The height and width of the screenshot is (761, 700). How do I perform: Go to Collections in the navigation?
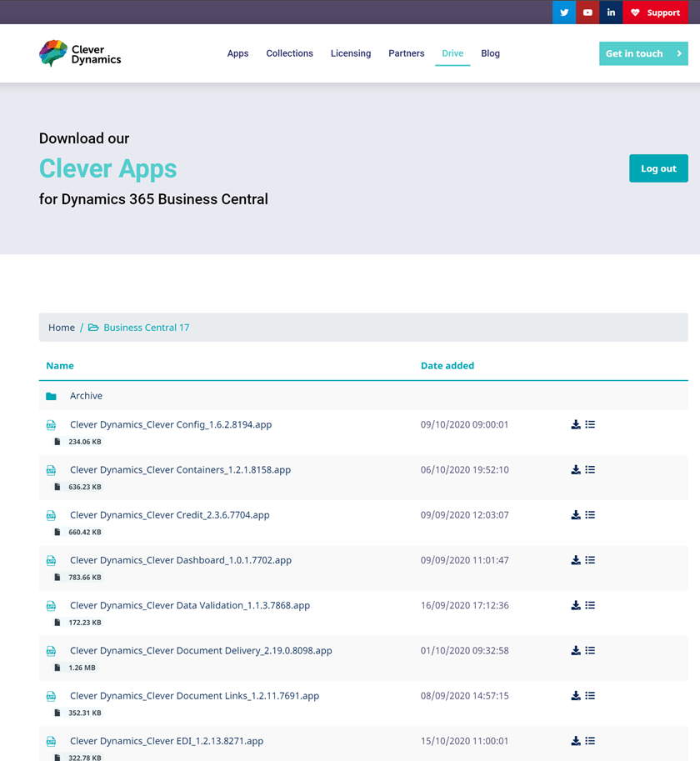tap(290, 53)
